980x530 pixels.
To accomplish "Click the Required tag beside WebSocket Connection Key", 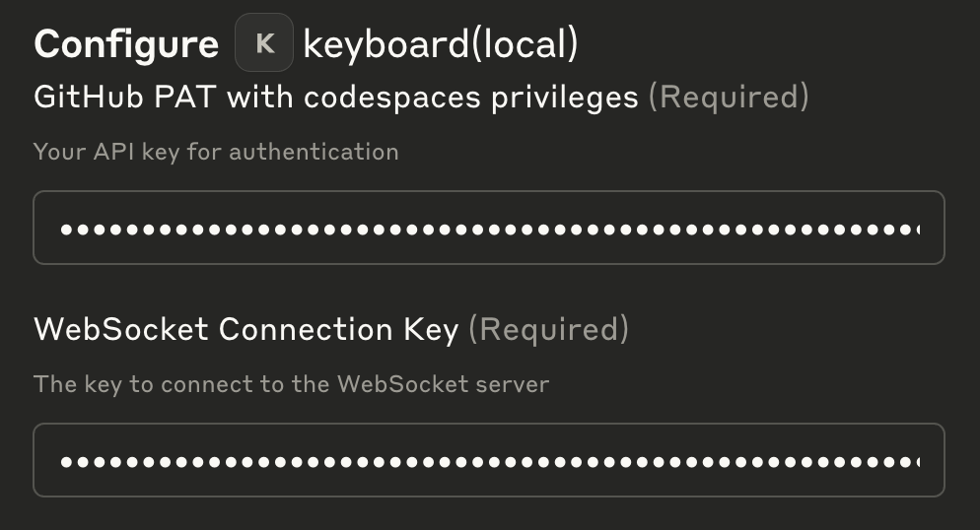I will pos(549,330).
